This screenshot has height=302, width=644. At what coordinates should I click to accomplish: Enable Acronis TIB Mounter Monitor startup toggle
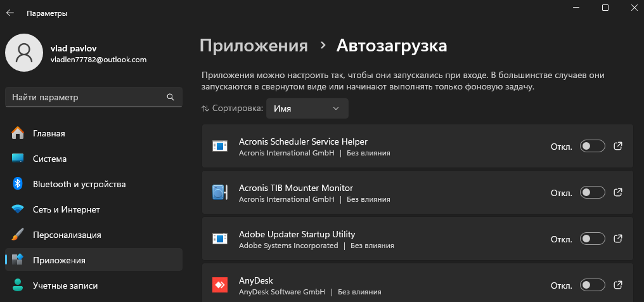592,192
